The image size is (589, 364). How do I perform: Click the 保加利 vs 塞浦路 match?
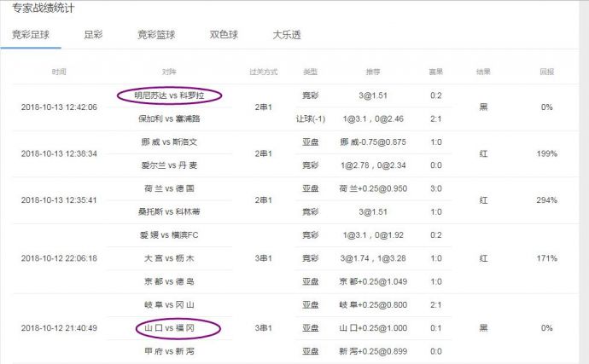tap(169, 119)
